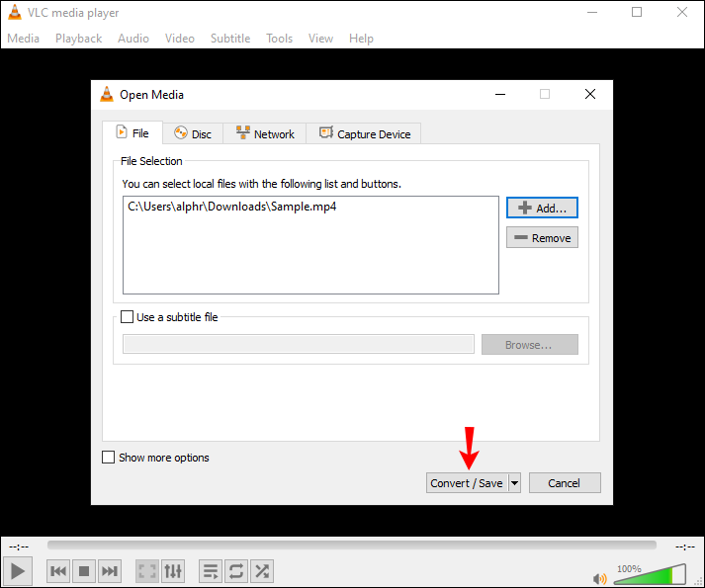Click the Add... file button

point(542,208)
